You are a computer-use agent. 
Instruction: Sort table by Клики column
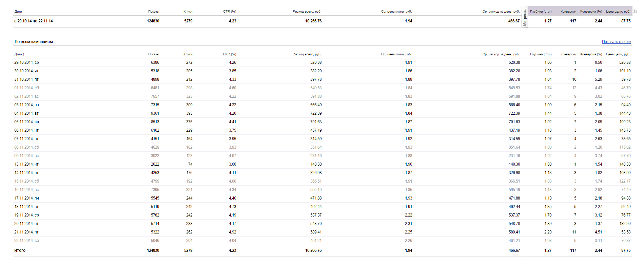point(188,54)
